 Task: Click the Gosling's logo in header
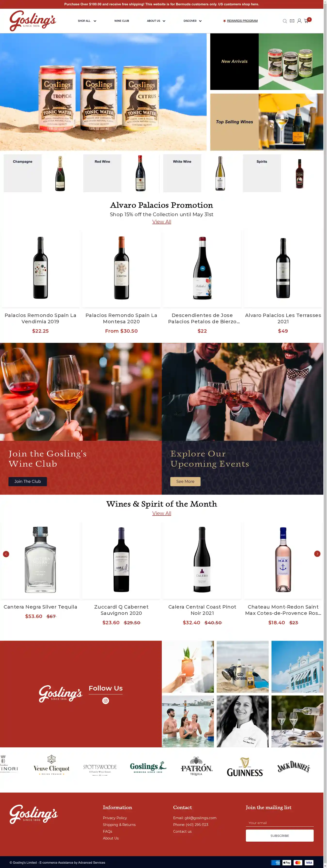tap(33, 21)
